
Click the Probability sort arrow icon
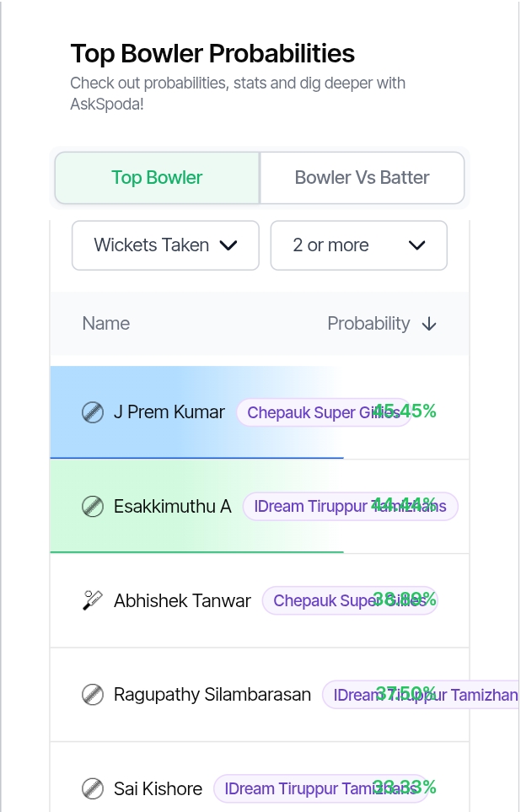pyautogui.click(x=429, y=324)
